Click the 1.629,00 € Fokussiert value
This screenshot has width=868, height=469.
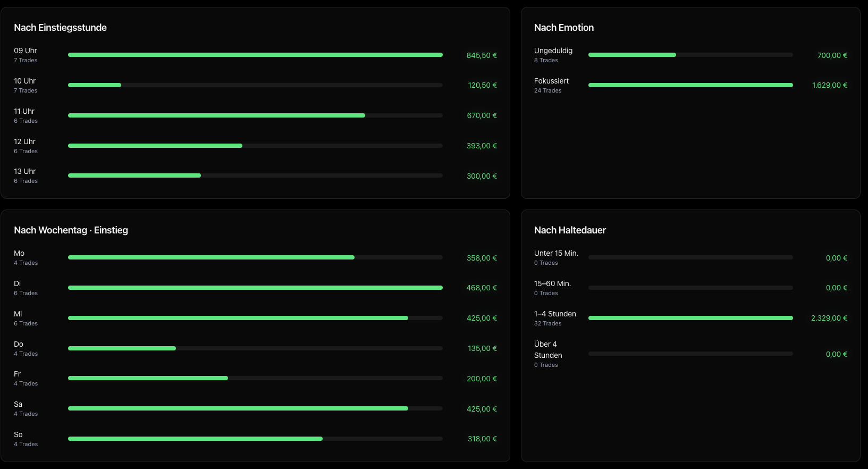coord(829,85)
